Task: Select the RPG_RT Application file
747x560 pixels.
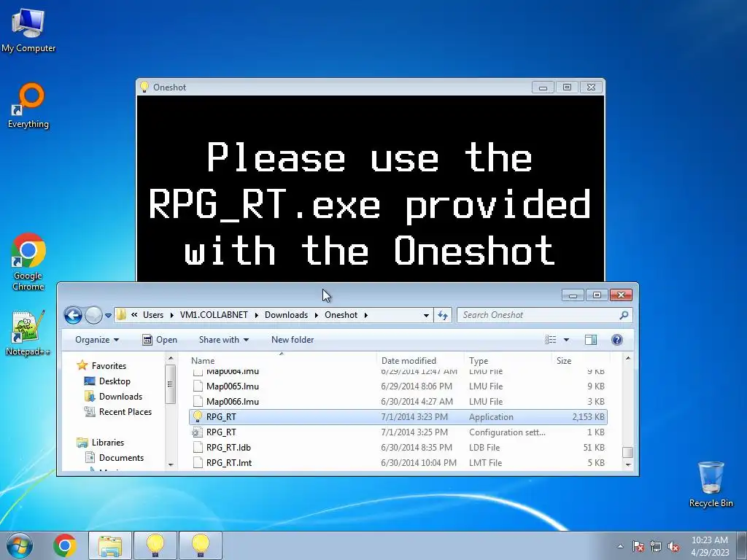Action: click(x=398, y=416)
